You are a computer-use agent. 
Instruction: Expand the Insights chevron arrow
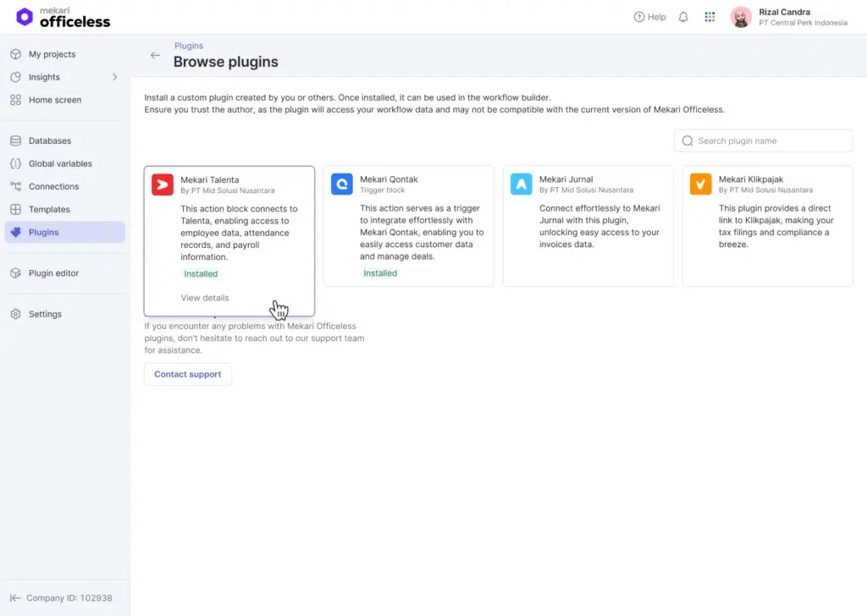coord(115,77)
